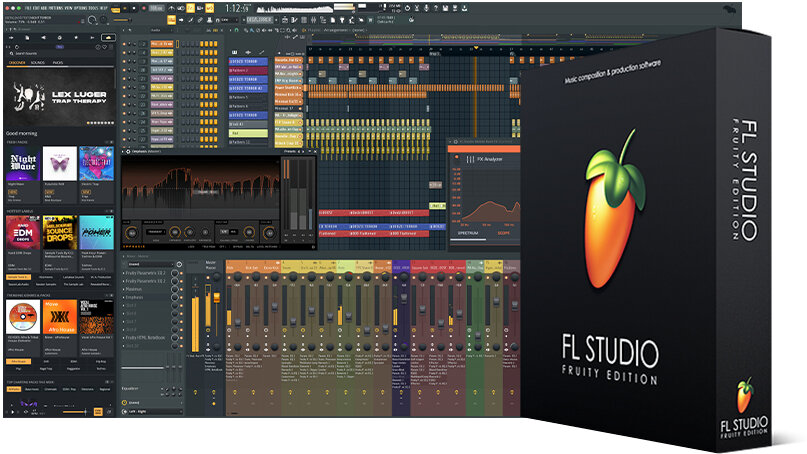Open the Night Wave pack thumbnail
The height and width of the screenshot is (454, 807).
[23, 164]
